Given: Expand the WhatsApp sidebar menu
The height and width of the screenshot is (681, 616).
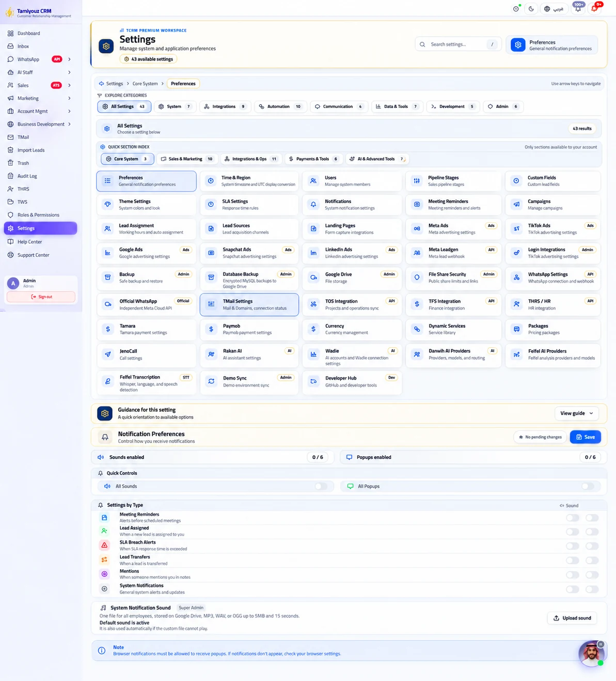Looking at the screenshot, I should coord(69,59).
